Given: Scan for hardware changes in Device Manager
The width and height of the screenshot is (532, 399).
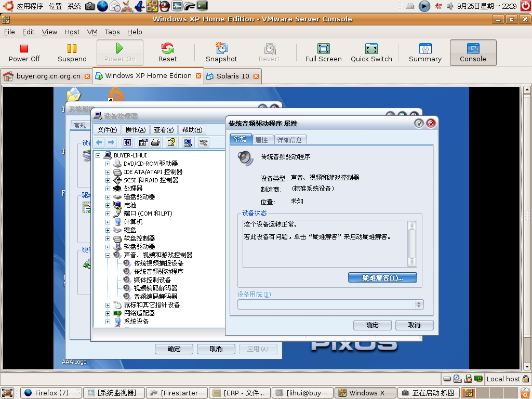Looking at the screenshot, I should pos(188,142).
